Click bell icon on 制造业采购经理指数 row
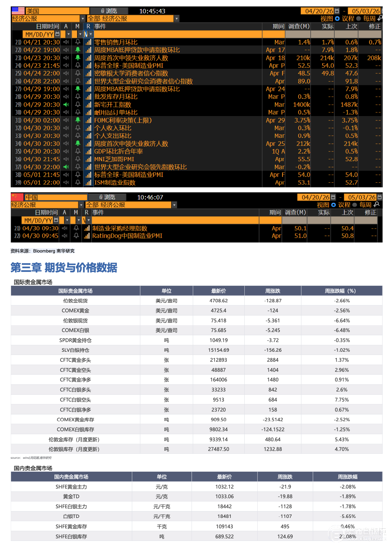The width and height of the screenshot is (392, 548). pyautogui.click(x=76, y=228)
